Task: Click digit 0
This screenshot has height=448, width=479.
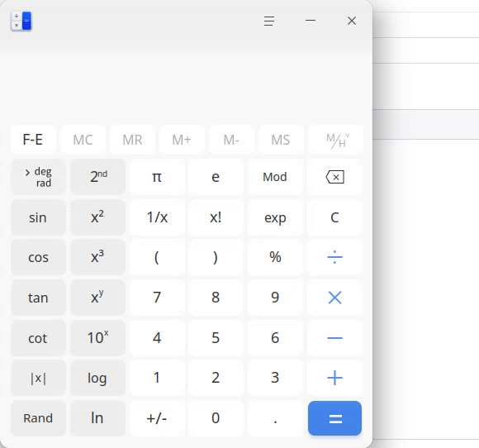Action: click(216, 418)
